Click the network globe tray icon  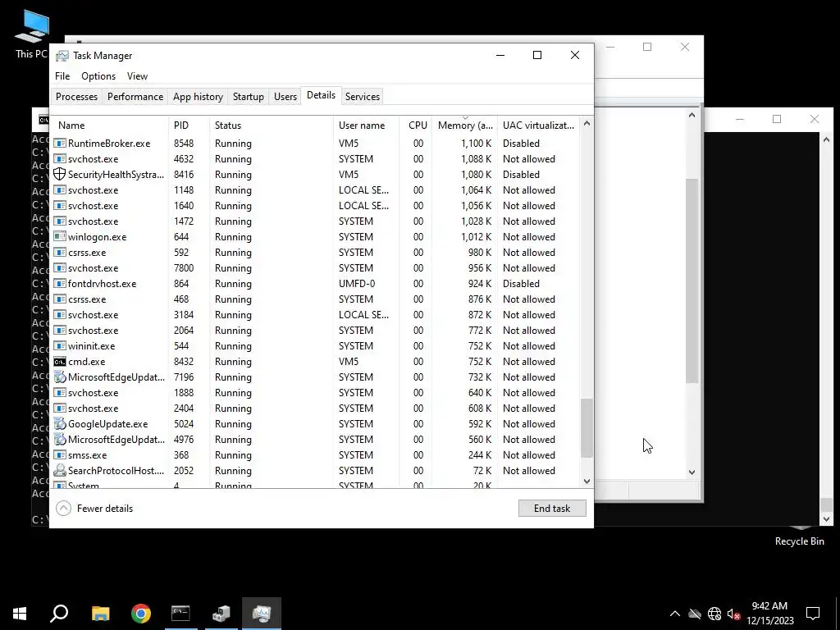714,614
